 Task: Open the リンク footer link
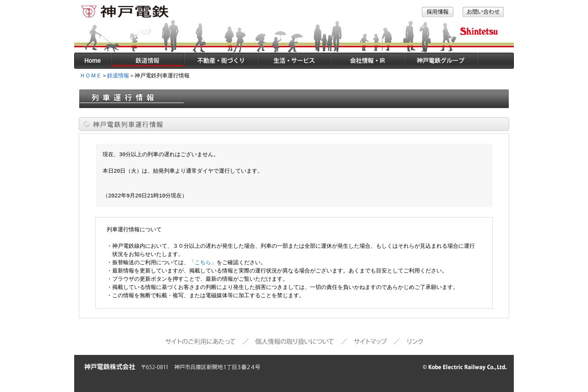pos(415,342)
